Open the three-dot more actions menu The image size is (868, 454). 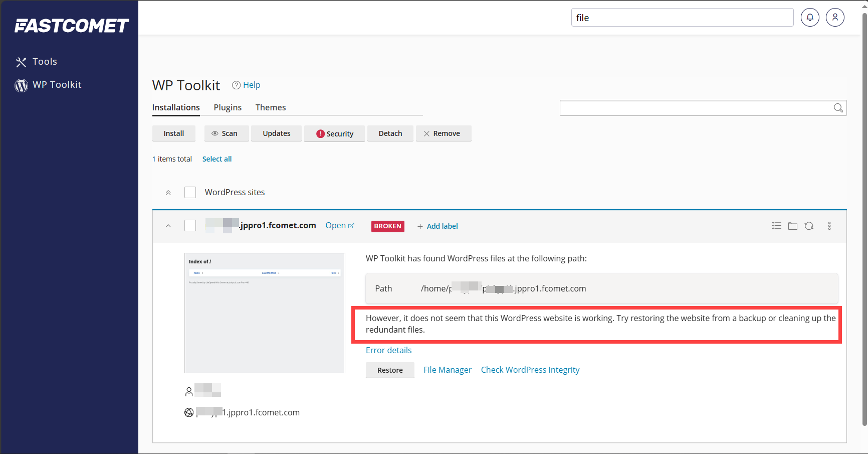click(829, 226)
